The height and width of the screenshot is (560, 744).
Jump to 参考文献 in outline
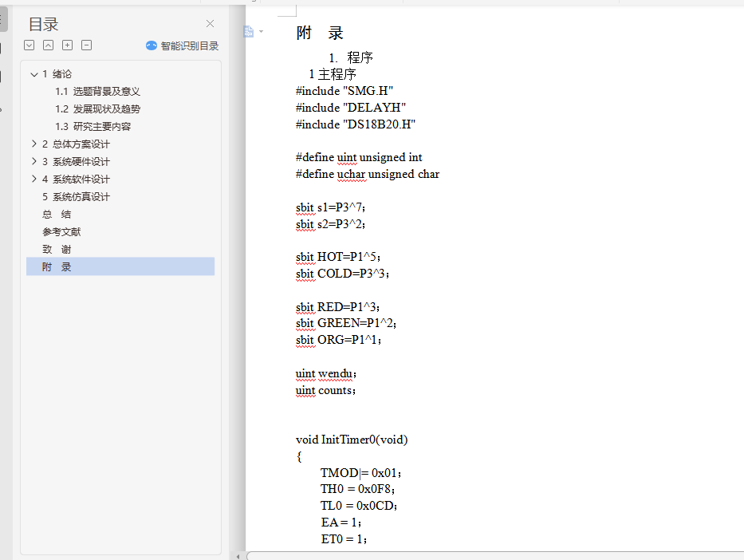click(x=61, y=232)
